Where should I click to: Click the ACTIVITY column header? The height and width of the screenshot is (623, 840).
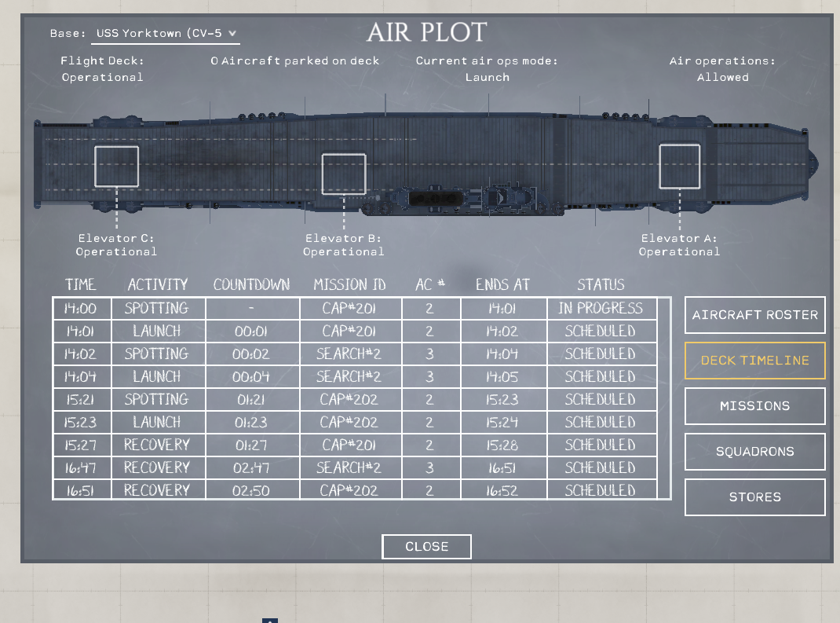(158, 284)
